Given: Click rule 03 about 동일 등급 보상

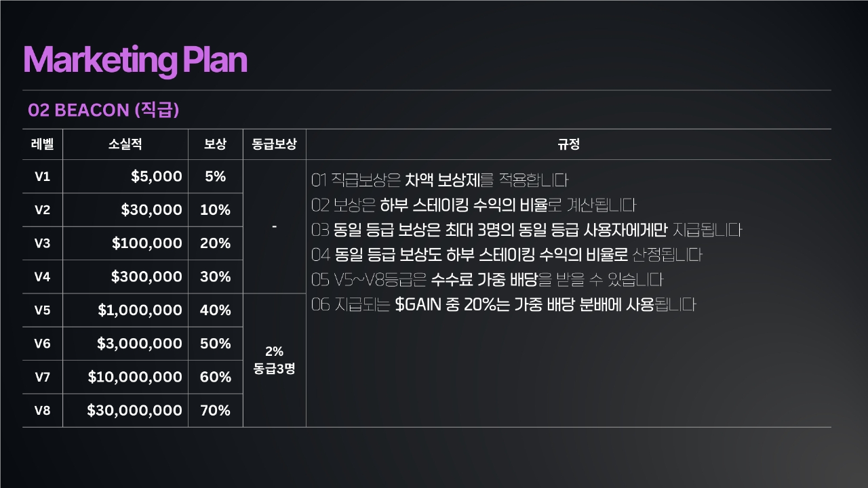Looking at the screenshot, I should (526, 230).
